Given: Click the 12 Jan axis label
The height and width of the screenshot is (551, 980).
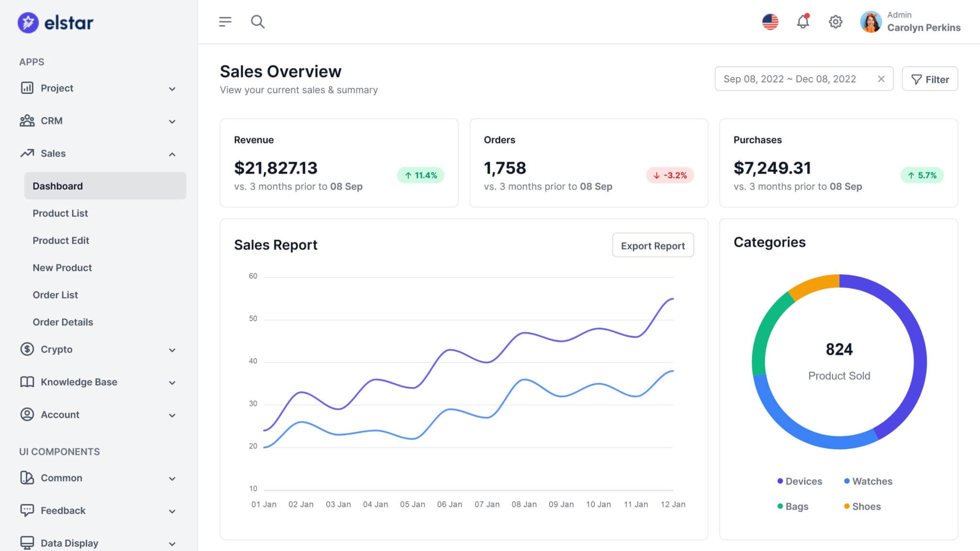Looking at the screenshot, I should click(673, 504).
